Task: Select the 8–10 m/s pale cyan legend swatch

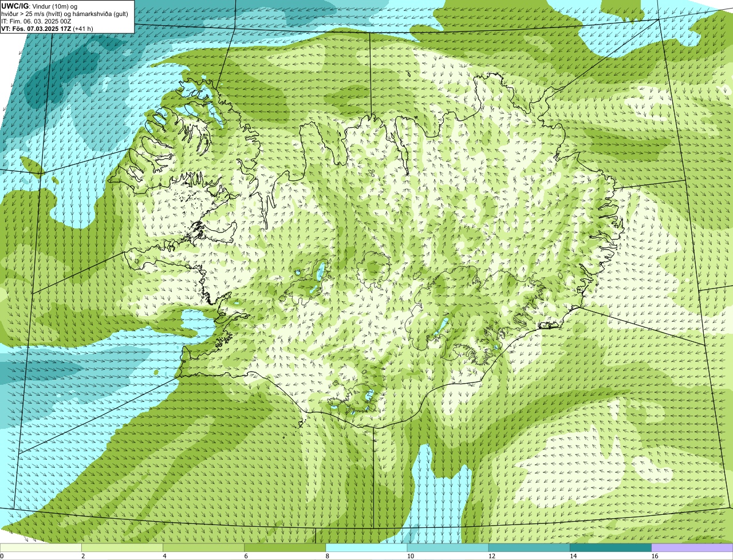Action: pyautogui.click(x=366, y=547)
